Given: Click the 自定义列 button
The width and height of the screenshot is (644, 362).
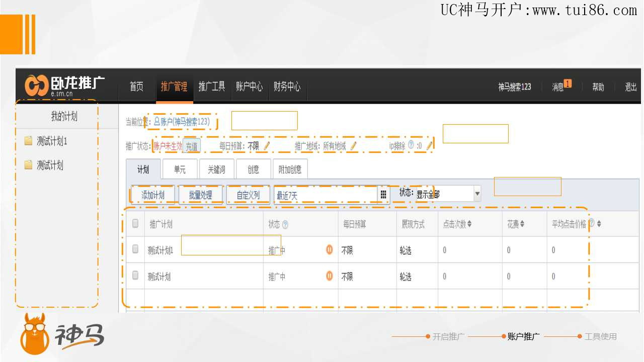Looking at the screenshot, I should tap(248, 195).
